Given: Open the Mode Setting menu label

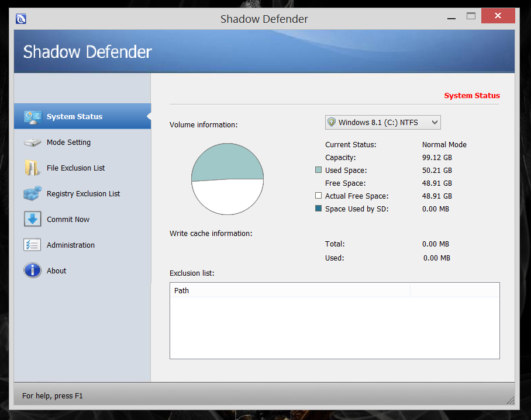Looking at the screenshot, I should (68, 143).
